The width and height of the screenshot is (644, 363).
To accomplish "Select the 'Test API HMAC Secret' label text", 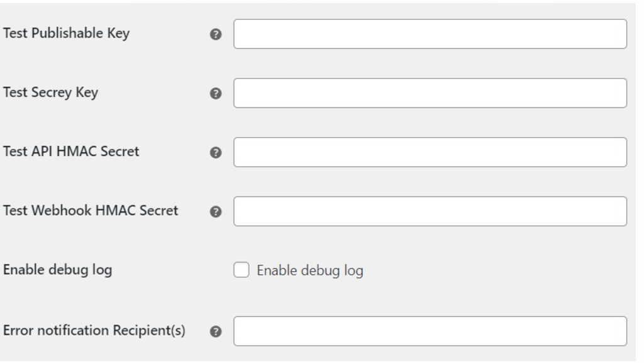I will (72, 152).
